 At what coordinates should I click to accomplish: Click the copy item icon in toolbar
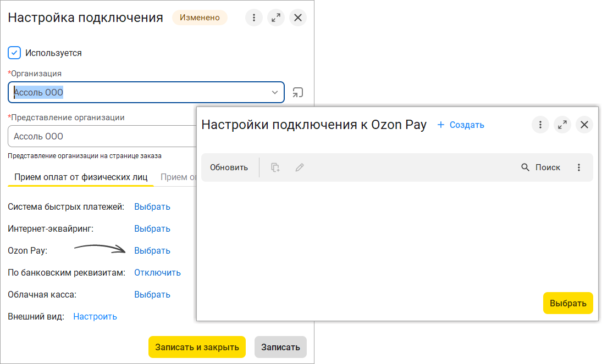(x=275, y=167)
